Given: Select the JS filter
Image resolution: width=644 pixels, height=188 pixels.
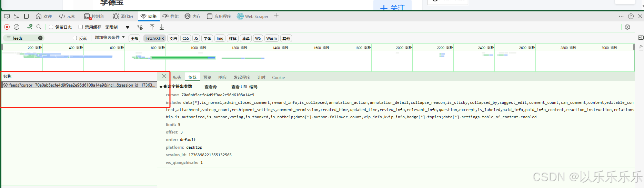Looking at the screenshot, I should pyautogui.click(x=196, y=38).
